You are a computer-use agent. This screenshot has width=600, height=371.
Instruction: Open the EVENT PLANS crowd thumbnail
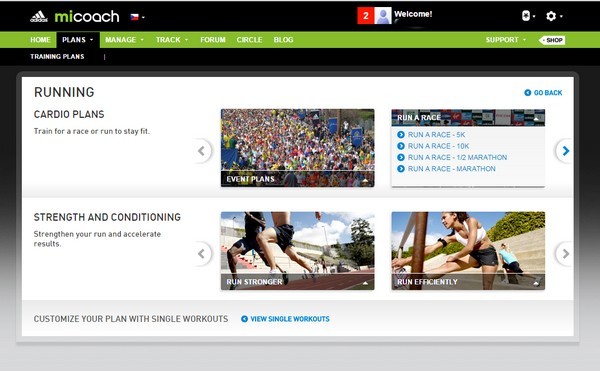point(297,148)
